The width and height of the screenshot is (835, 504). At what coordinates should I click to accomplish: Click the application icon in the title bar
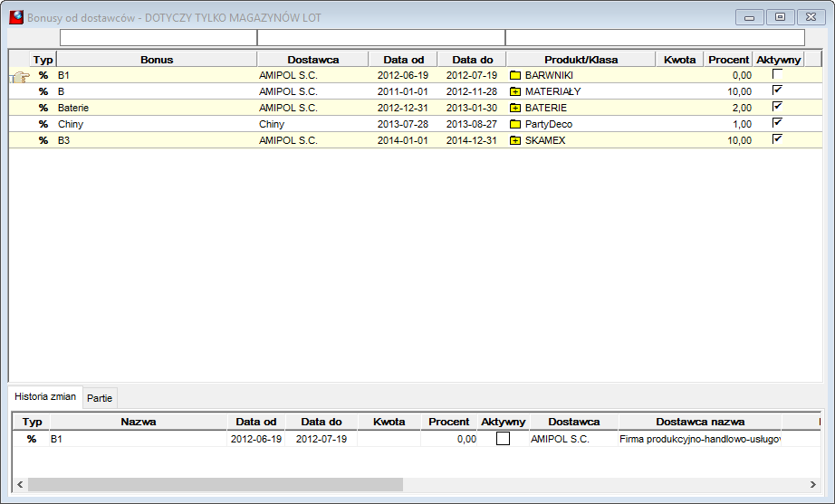[16, 17]
